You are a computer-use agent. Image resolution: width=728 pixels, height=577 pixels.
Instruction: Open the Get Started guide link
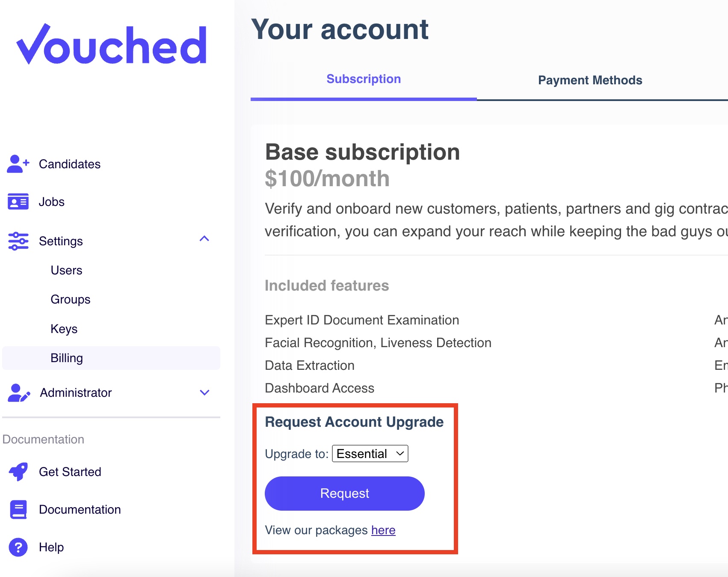(70, 472)
